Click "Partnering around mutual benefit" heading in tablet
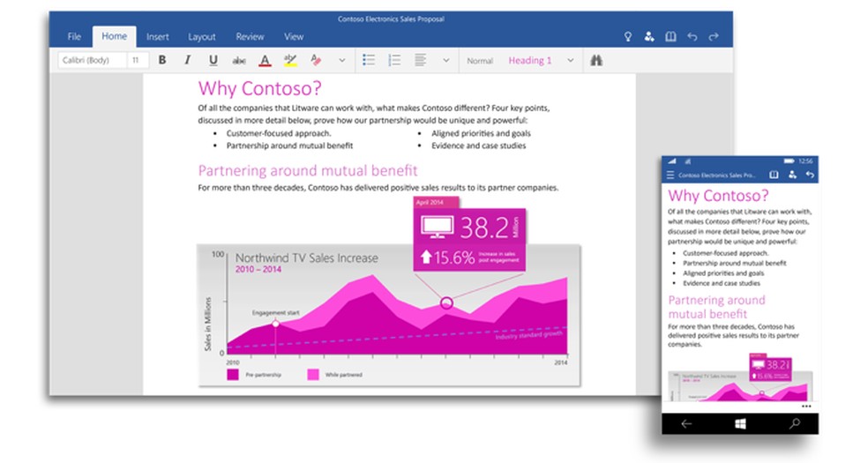Image resolution: width=868 pixels, height=463 pixels. [x=308, y=170]
